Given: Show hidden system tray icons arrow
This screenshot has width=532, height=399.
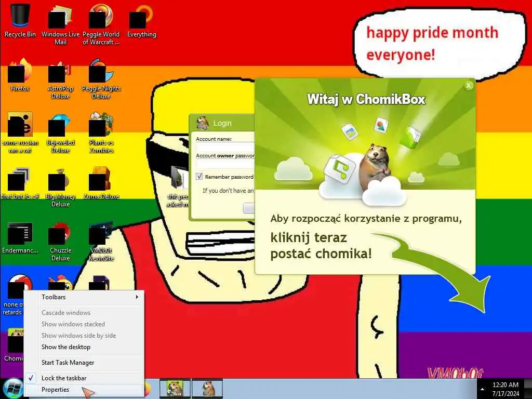Looking at the screenshot, I should point(482,389).
